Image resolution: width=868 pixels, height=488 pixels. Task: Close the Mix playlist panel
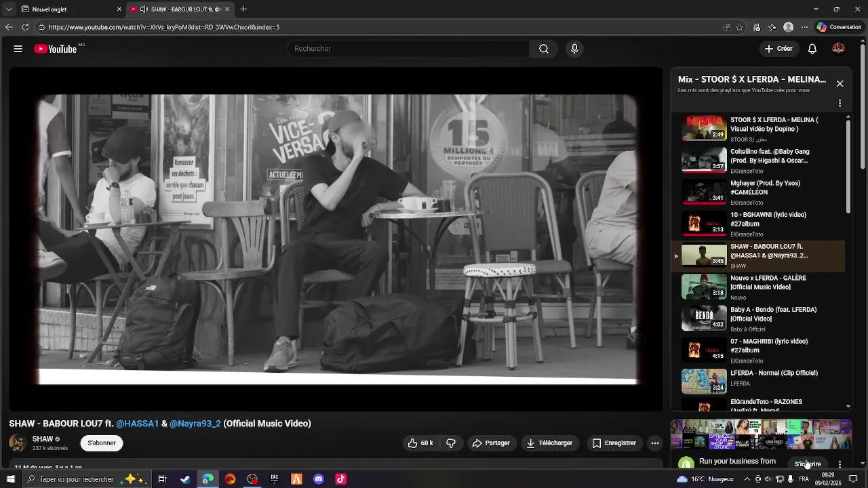(840, 83)
